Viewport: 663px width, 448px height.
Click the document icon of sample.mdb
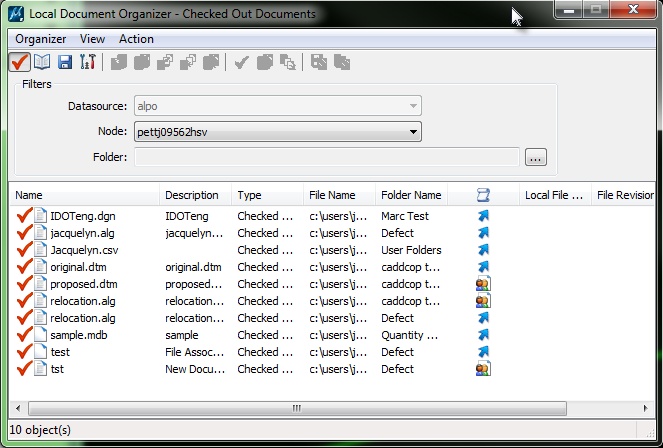click(x=40, y=335)
